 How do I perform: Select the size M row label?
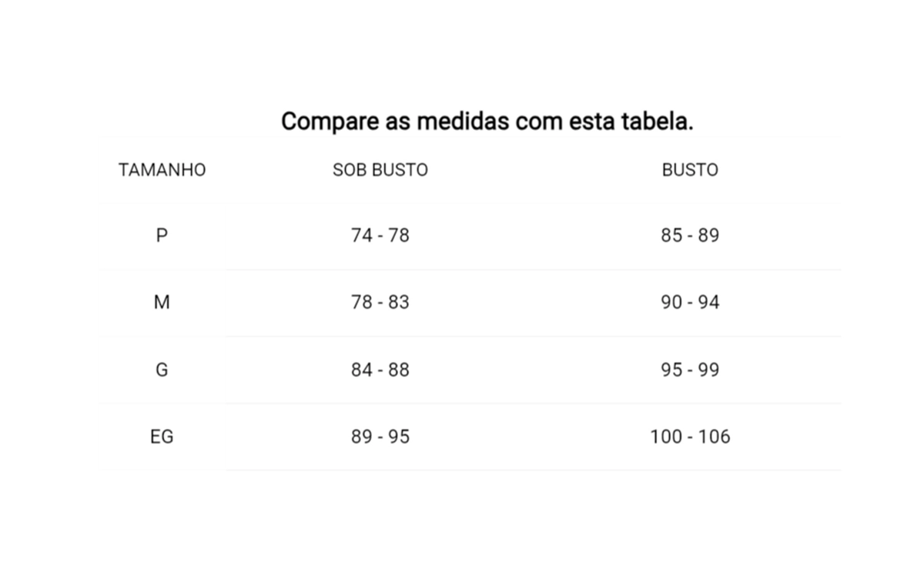[x=162, y=303]
